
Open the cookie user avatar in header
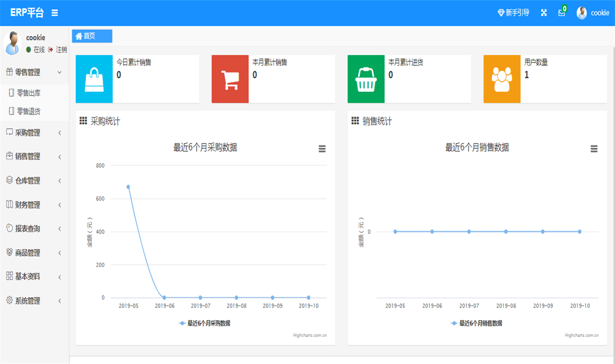[x=581, y=13]
